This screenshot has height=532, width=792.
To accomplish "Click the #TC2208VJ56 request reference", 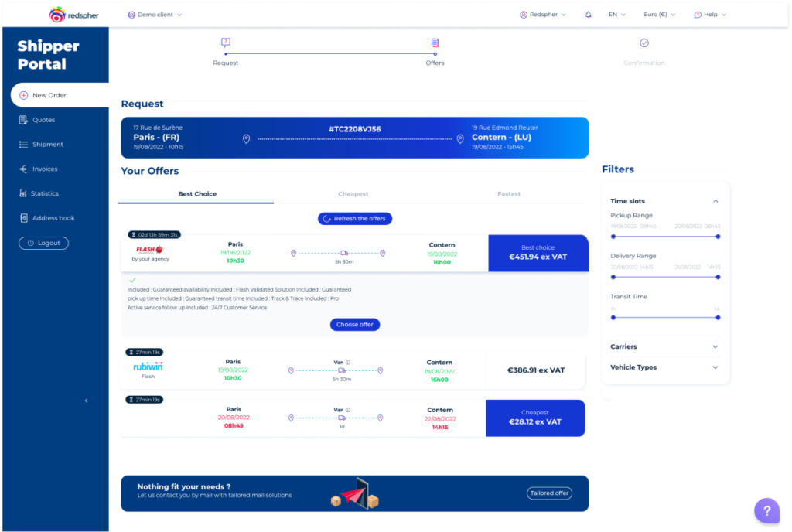I will tap(354, 129).
